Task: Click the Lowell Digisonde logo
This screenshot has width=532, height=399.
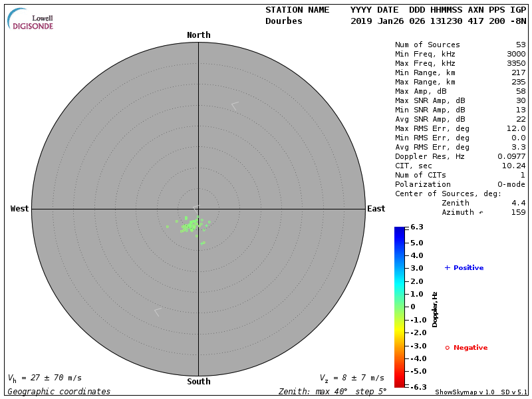Action: (31, 19)
